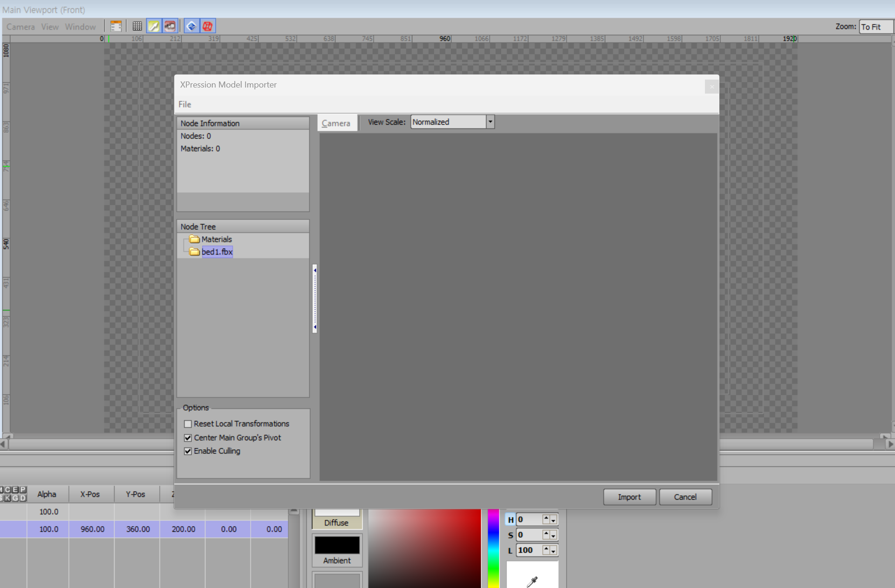
Task: Click the Materials folder icon in Node Tree
Action: click(194, 239)
